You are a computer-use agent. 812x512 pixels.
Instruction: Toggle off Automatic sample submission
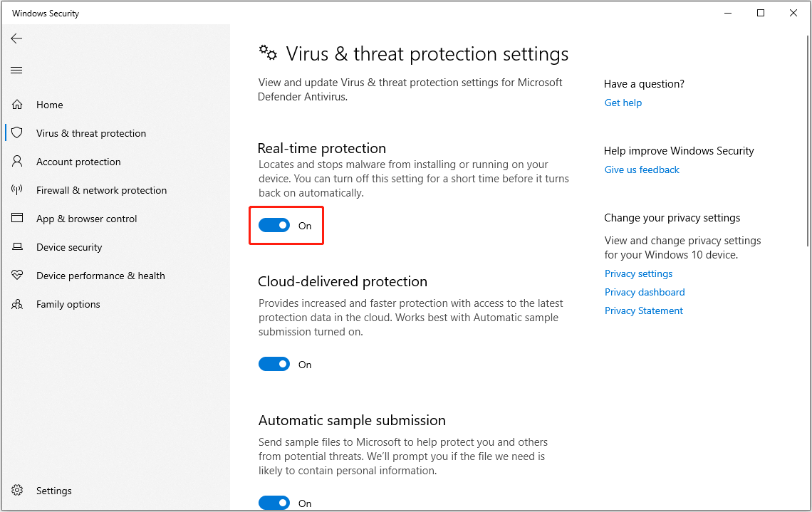(x=274, y=503)
